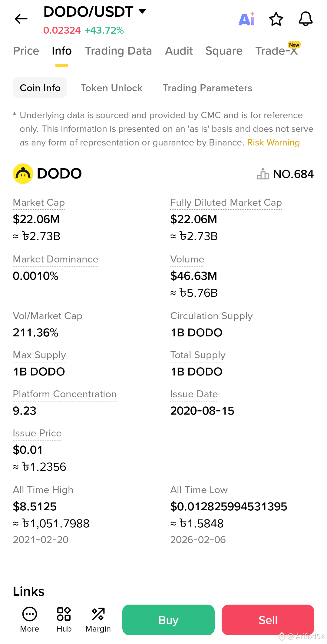Tap the green Buy button
This screenshot has height=644, width=327.
[168, 620]
